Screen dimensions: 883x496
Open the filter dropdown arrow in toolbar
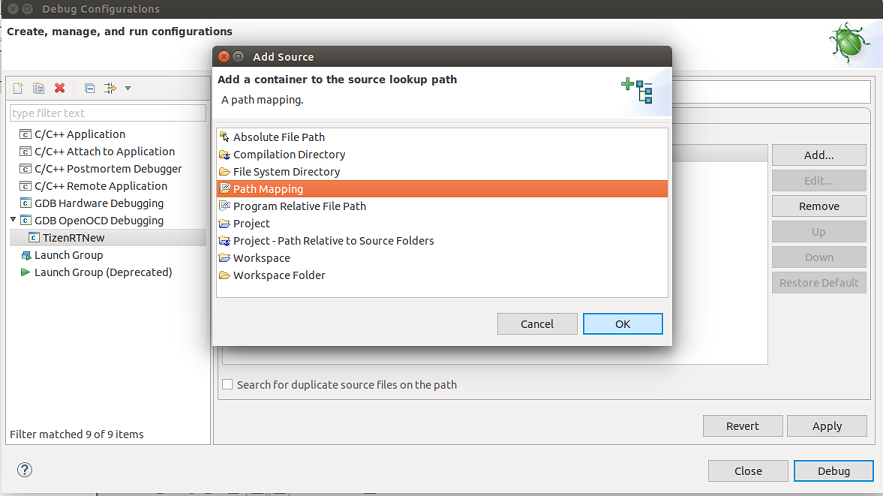(128, 88)
